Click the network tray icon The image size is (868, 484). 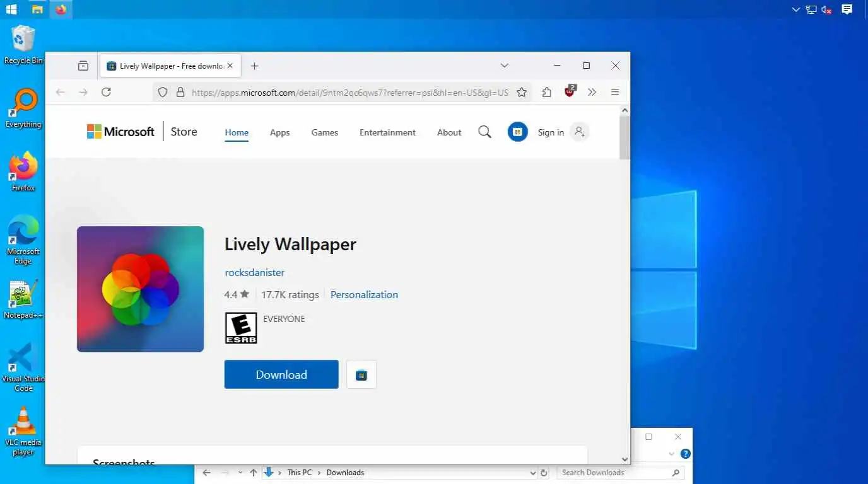click(811, 9)
